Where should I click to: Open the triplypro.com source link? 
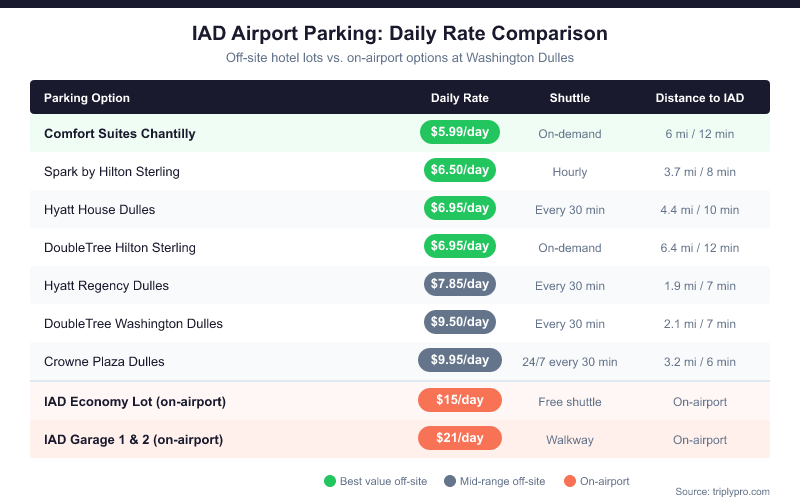(723, 491)
